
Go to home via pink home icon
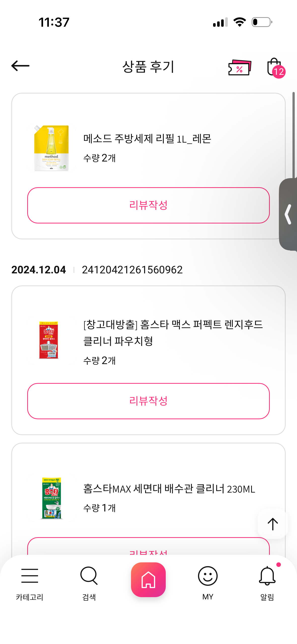(x=148, y=579)
